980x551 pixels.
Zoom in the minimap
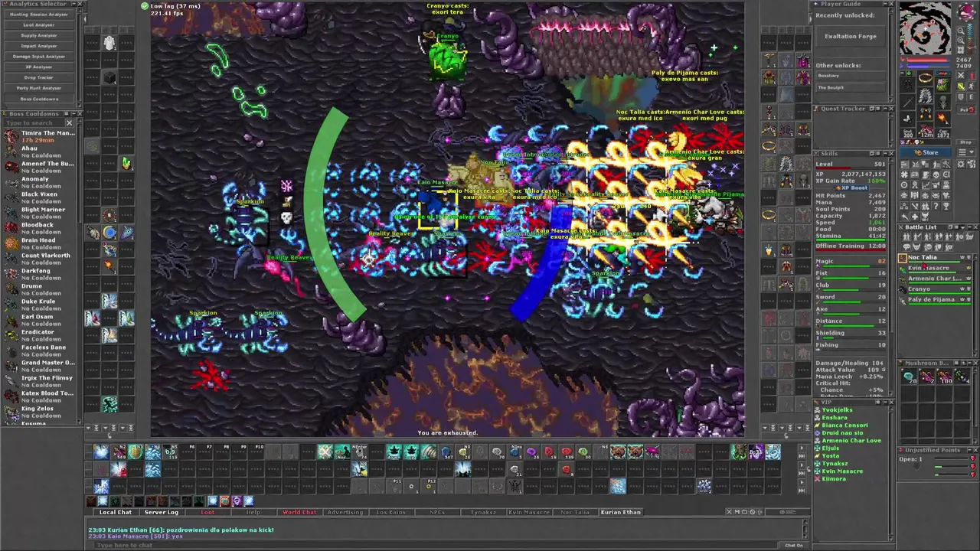961,40
